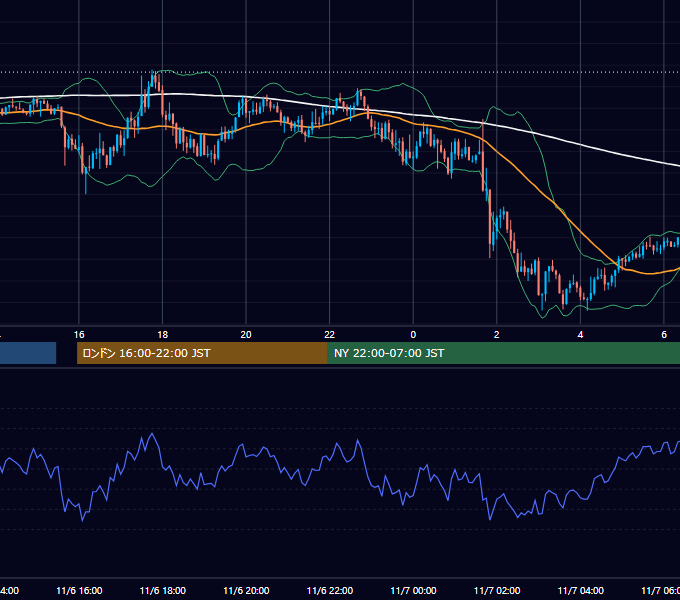Click the 22 hour label on the time axis

click(x=330, y=335)
